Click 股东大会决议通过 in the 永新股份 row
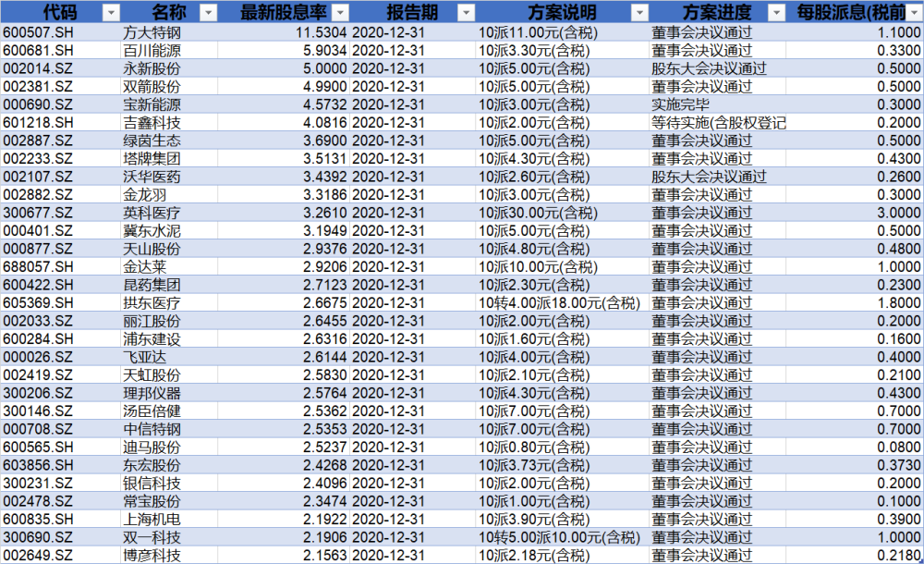Screen dimensions: 924x564 click(x=717, y=68)
